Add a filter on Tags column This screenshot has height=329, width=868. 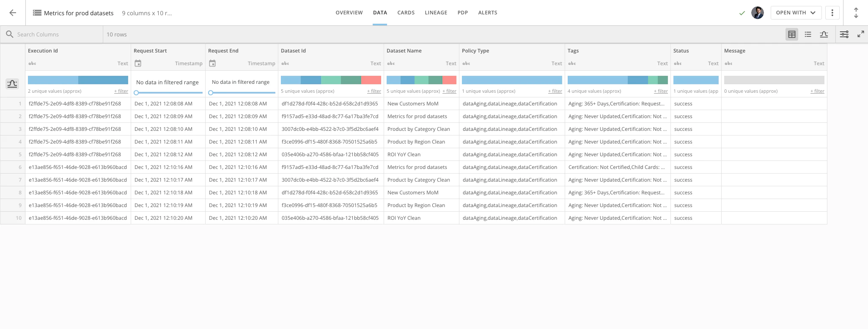click(x=661, y=91)
